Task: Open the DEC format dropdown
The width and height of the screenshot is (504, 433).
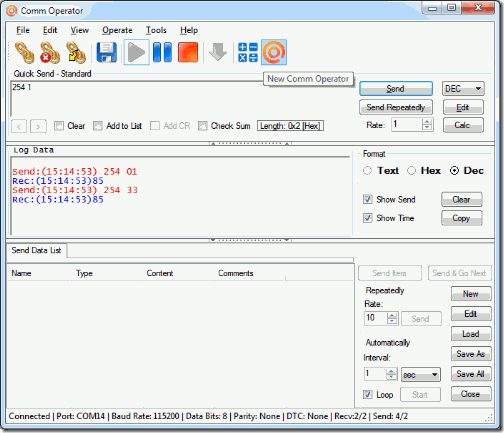Action: point(463,89)
